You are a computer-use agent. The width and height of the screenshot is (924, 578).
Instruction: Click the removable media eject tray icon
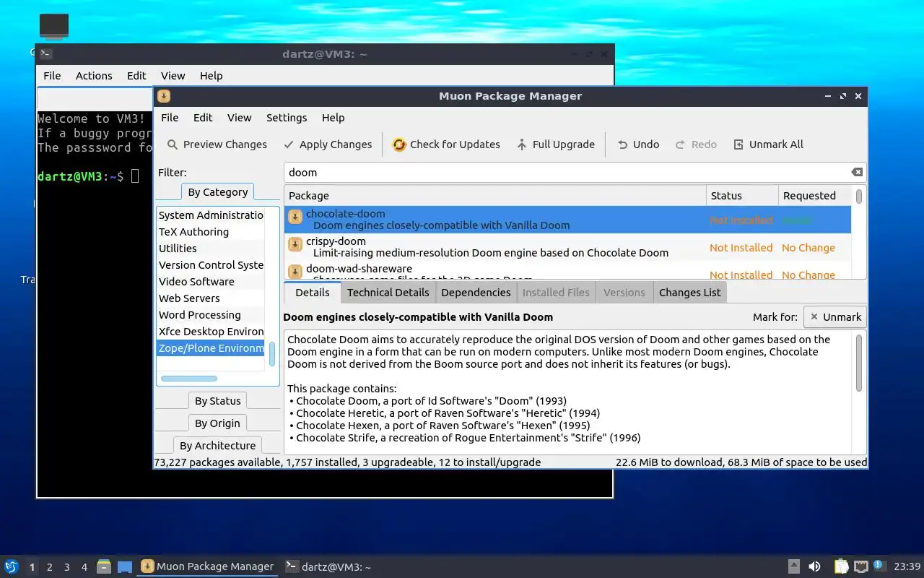pyautogui.click(x=793, y=567)
